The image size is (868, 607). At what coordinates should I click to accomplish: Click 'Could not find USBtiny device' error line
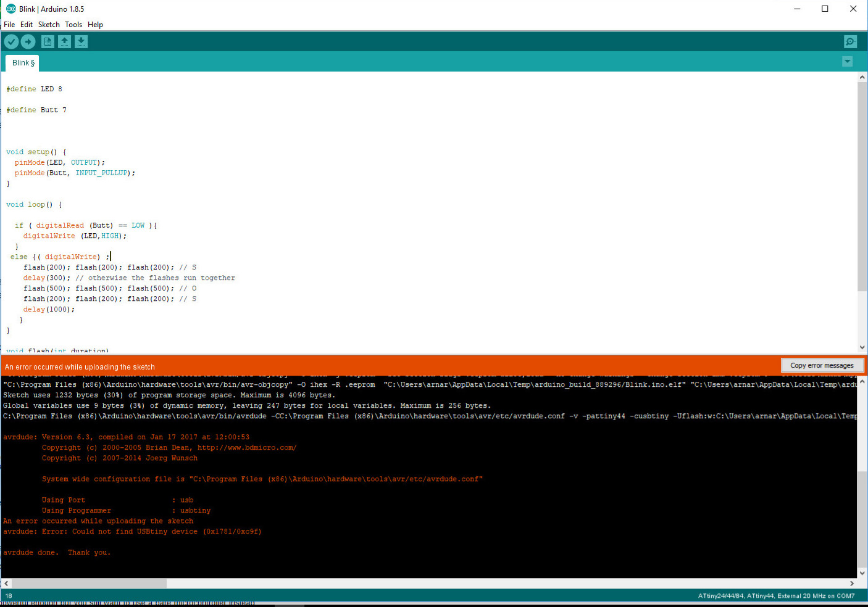click(132, 531)
